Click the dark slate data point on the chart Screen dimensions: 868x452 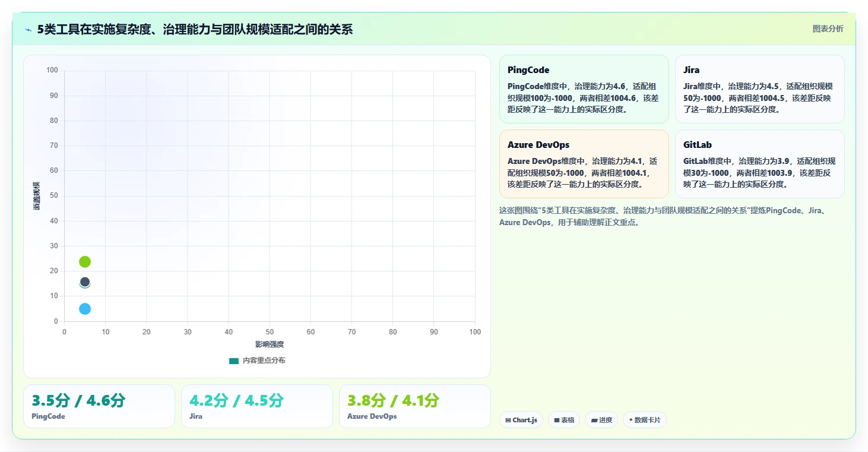click(85, 282)
